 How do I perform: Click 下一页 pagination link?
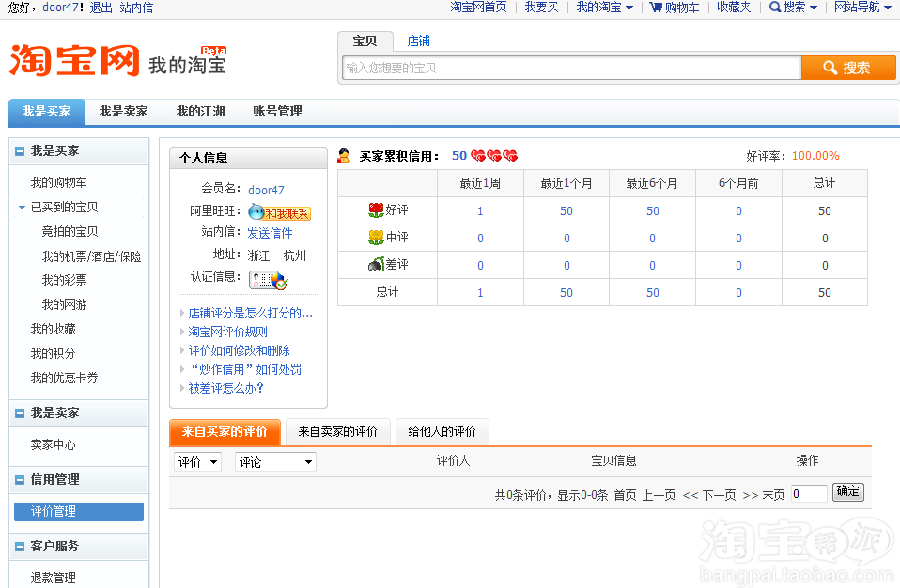720,495
